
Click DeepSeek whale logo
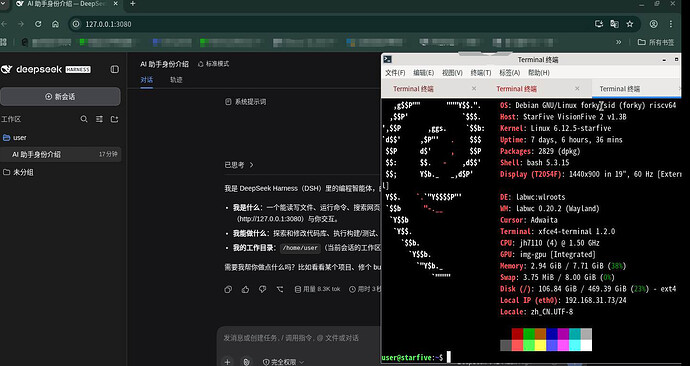[x=7, y=70]
